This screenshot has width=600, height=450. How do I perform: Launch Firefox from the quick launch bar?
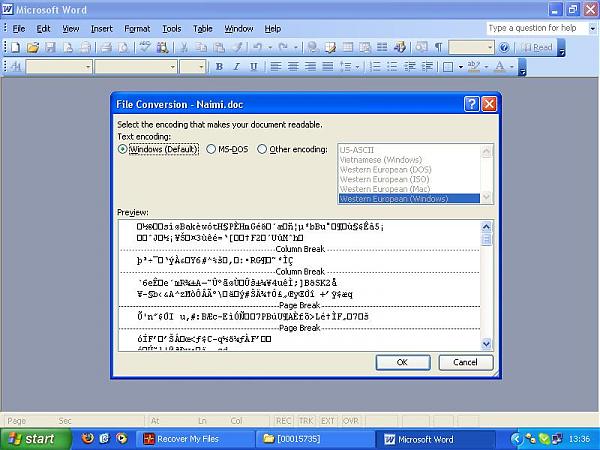pyautogui.click(x=88, y=438)
